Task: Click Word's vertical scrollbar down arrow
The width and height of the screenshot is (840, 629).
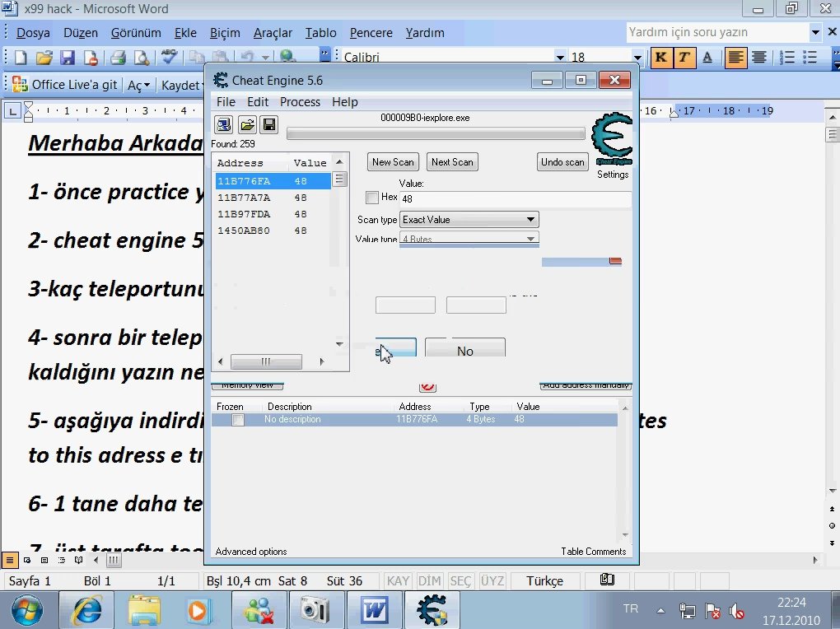Action: (x=832, y=490)
